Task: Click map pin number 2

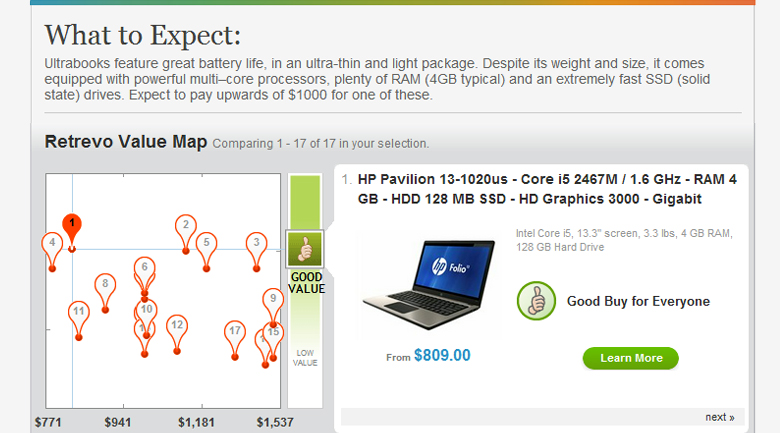Action: click(x=185, y=226)
